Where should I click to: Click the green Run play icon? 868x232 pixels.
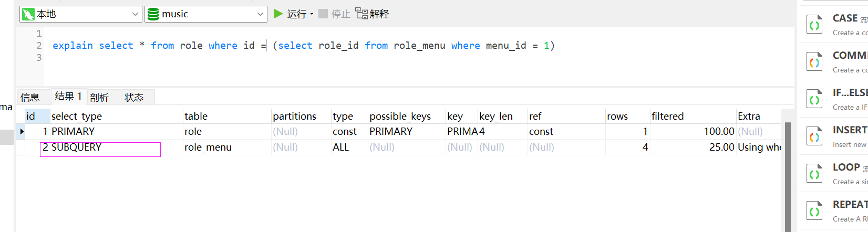[x=278, y=14]
